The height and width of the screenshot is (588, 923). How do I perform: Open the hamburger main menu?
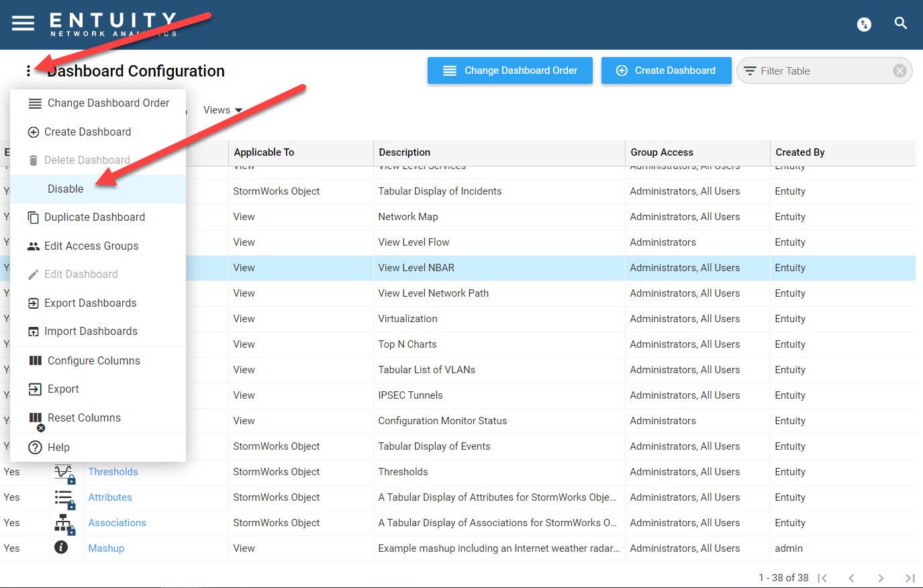(23, 23)
